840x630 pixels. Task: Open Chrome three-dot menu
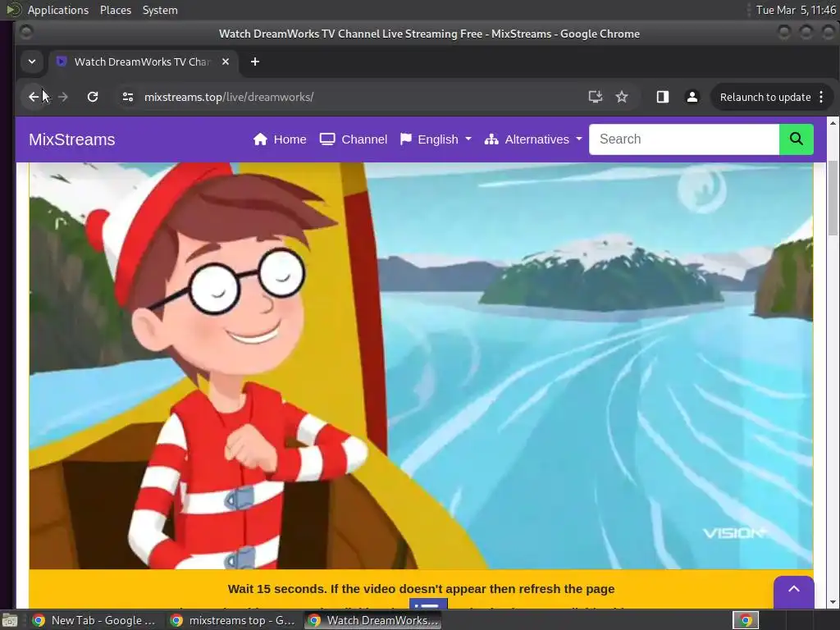pos(821,97)
